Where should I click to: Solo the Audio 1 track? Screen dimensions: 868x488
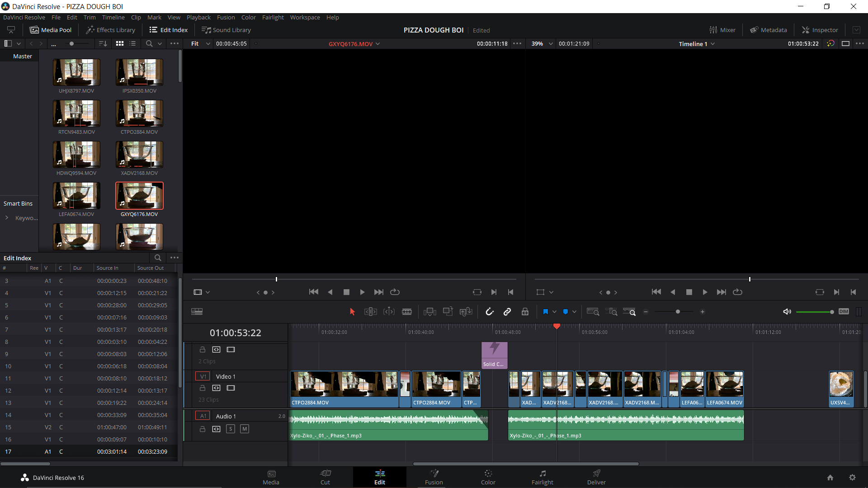pos(231,429)
